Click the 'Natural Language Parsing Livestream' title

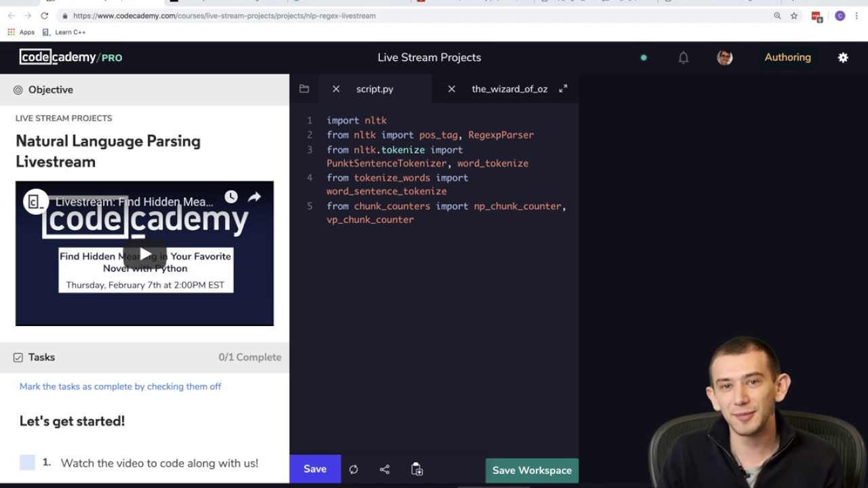[108, 151]
